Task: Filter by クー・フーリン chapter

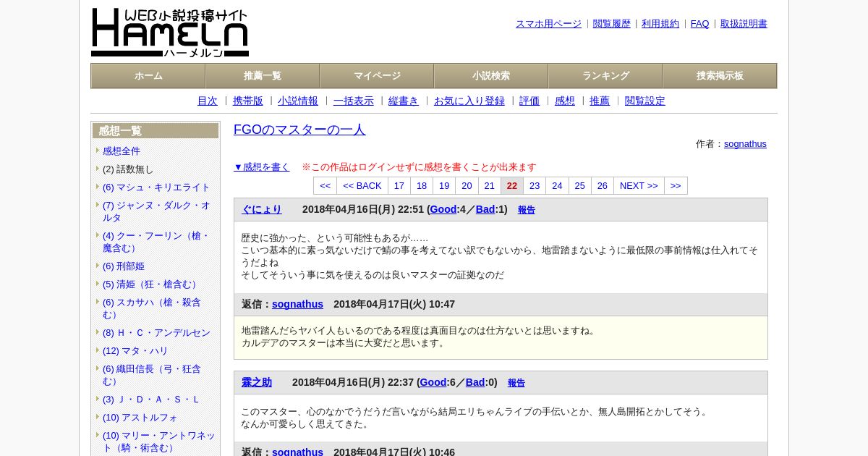Action: (x=156, y=242)
